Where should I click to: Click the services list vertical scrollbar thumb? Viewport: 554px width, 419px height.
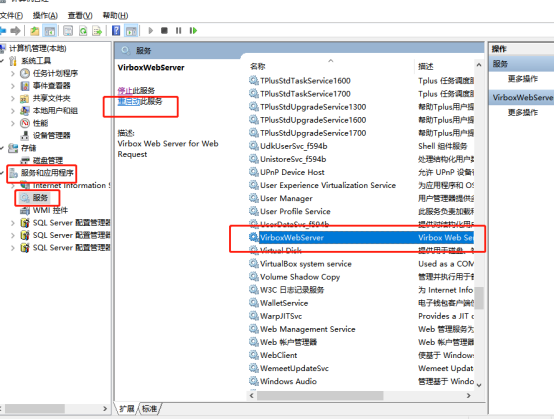click(x=479, y=298)
